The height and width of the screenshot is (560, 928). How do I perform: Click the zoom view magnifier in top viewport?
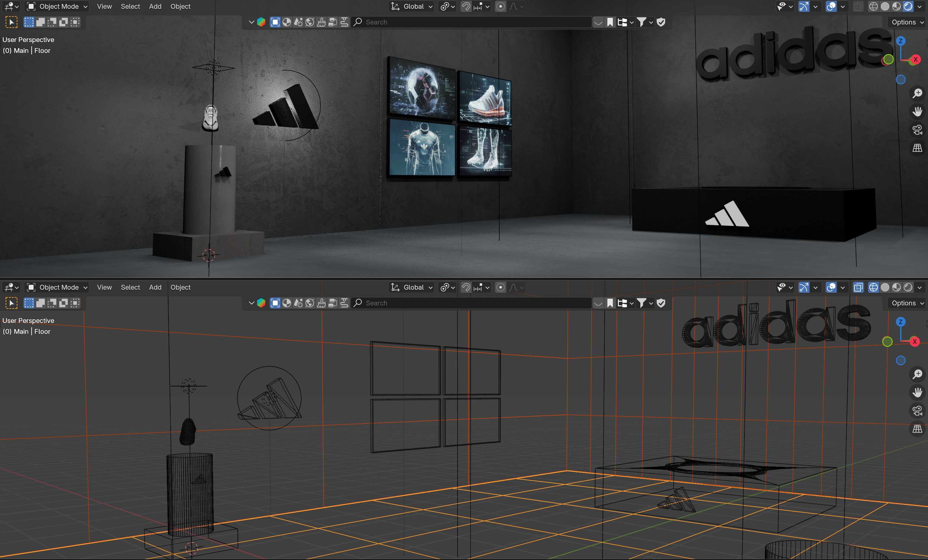point(917,93)
